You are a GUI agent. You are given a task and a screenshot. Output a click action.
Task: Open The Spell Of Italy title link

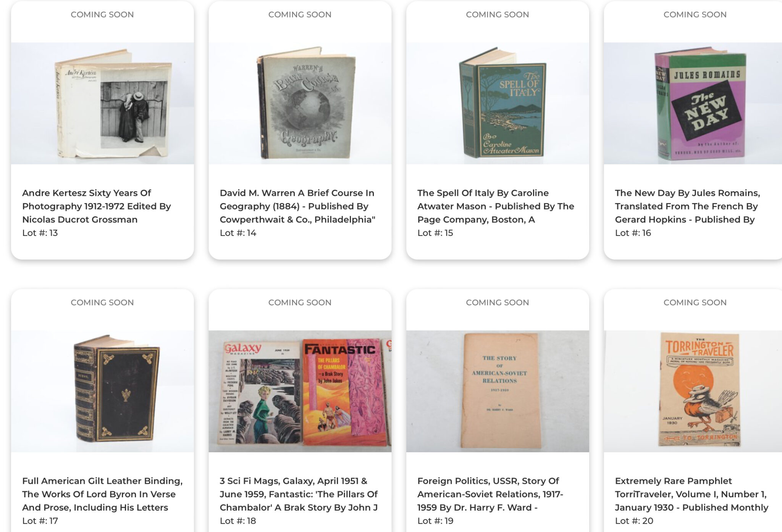[x=496, y=206]
